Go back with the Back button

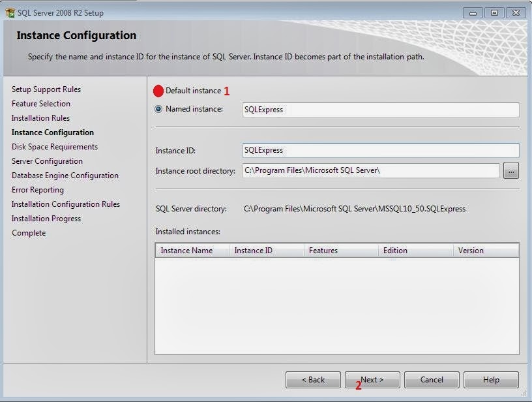click(313, 380)
